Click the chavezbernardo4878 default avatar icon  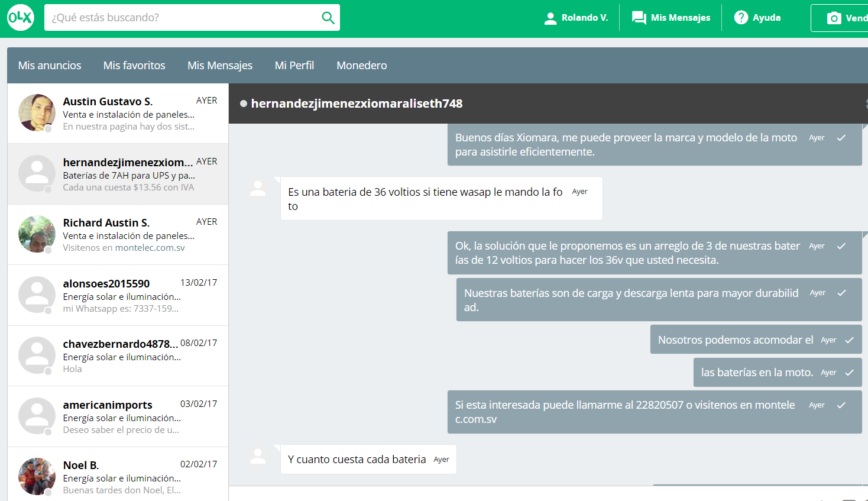pyautogui.click(x=37, y=355)
